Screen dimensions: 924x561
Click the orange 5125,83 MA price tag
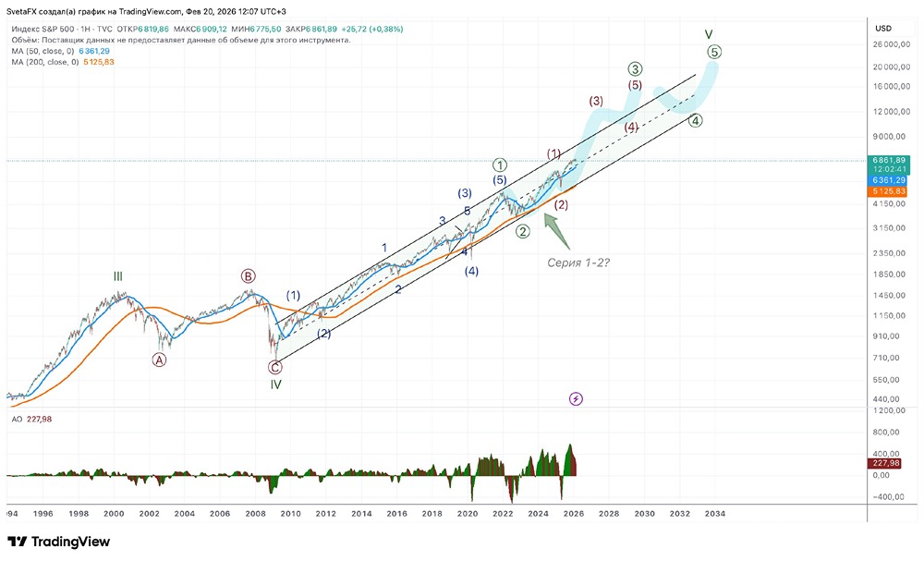887,191
